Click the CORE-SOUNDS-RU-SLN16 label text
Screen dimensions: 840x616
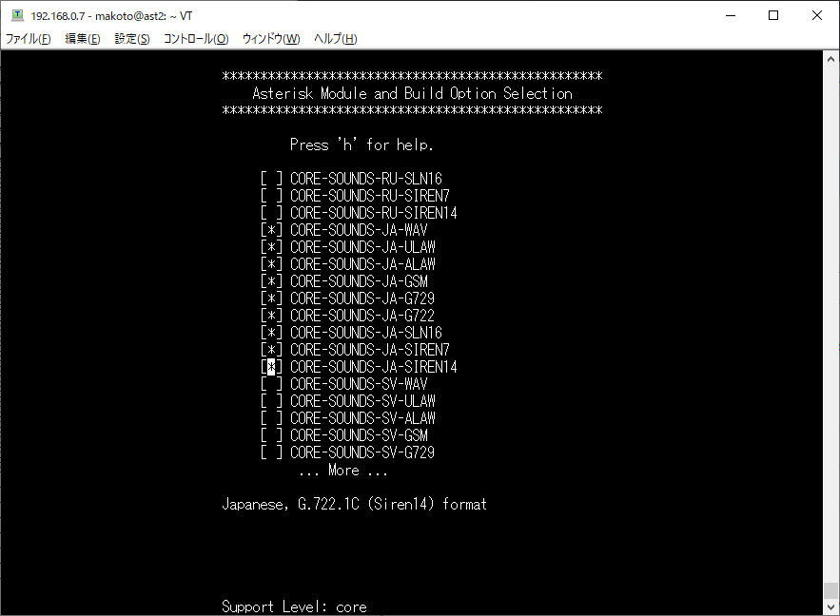click(366, 178)
